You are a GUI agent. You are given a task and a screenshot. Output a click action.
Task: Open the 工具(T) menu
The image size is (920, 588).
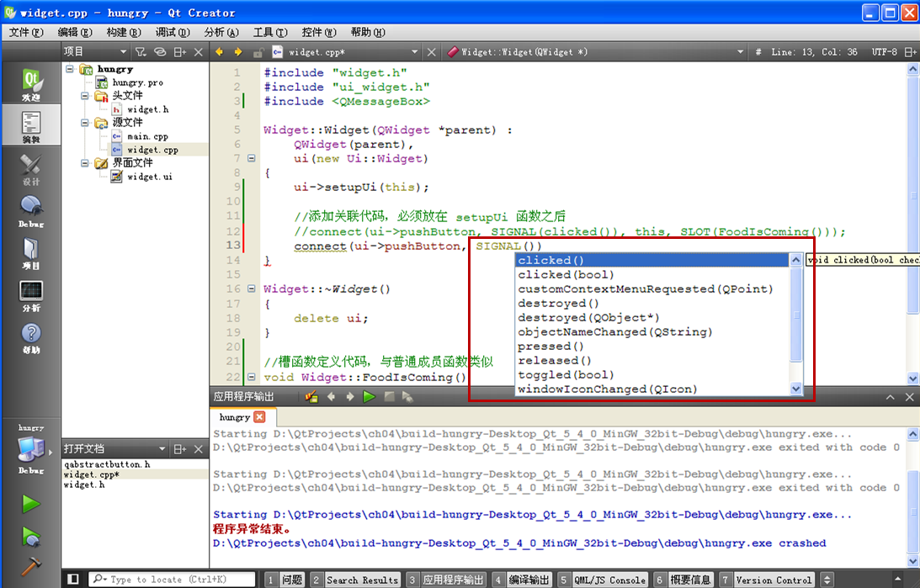[x=270, y=32]
